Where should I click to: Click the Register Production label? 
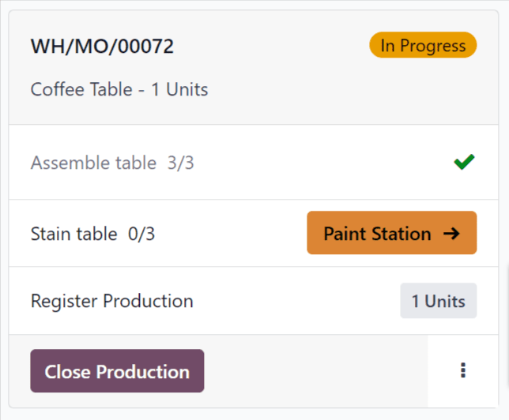pyautogui.click(x=111, y=301)
